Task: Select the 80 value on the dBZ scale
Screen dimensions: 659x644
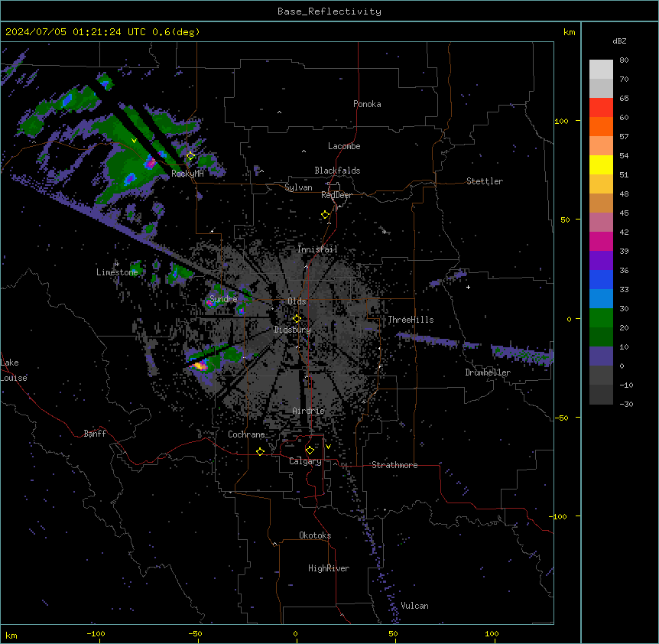Action: coord(624,60)
